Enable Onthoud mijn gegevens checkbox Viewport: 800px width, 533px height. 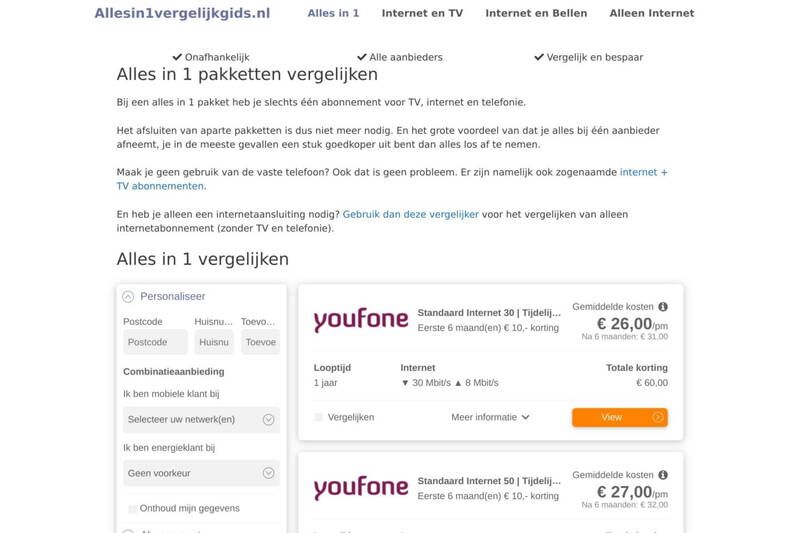[x=132, y=509]
